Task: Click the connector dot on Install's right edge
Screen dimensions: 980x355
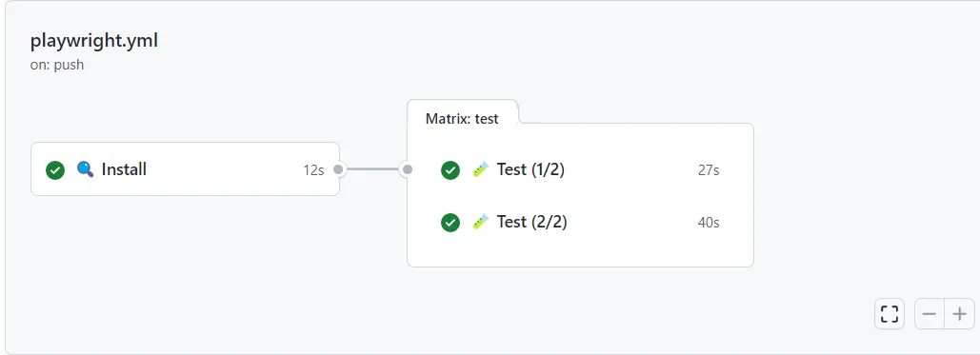Action: tap(338, 169)
